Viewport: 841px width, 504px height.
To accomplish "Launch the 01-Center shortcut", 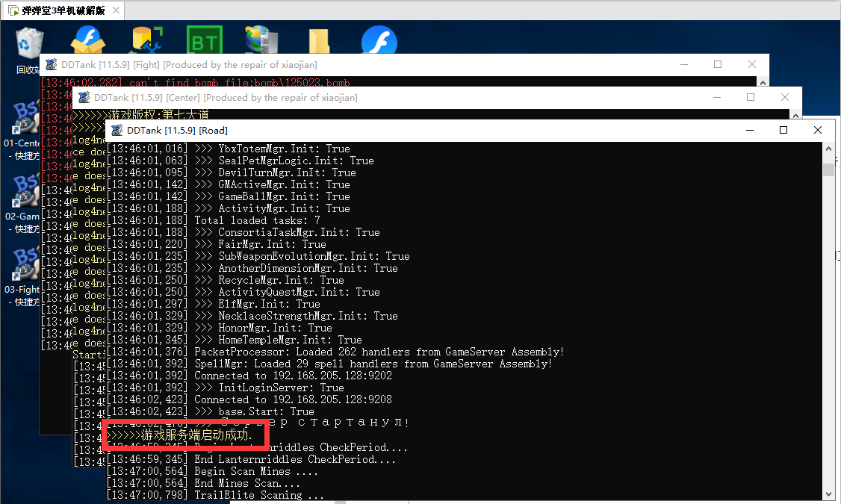I will pos(24,119).
